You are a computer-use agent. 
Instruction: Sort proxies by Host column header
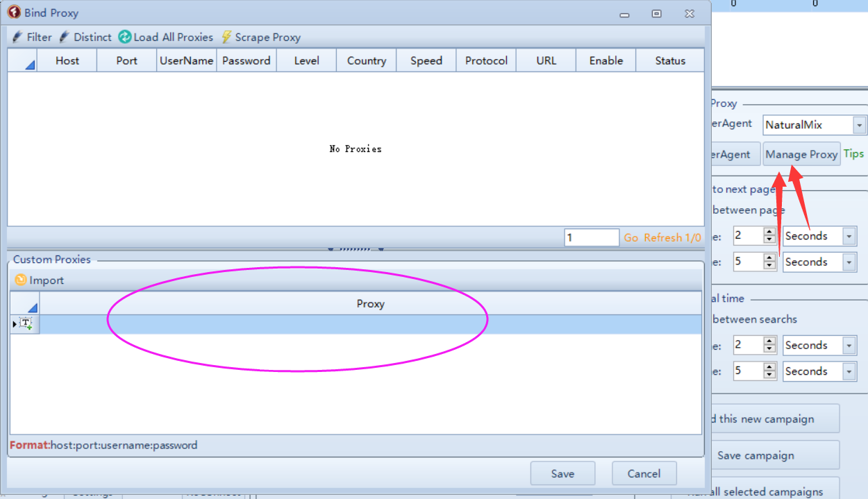pyautogui.click(x=67, y=61)
